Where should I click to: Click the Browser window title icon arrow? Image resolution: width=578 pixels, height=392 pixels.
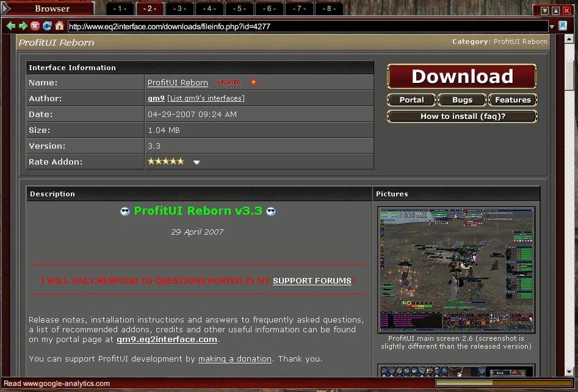[6, 9]
